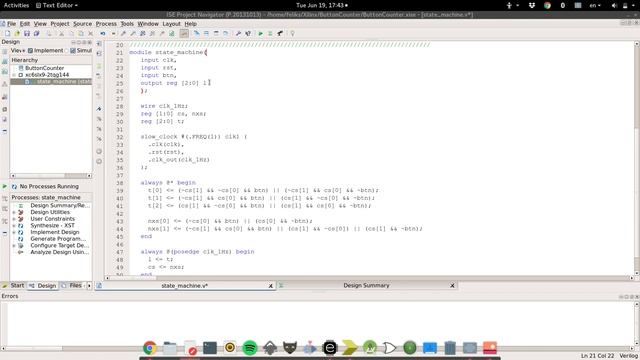The width and height of the screenshot is (640, 360).
Task: Expand the Implement Design process
Action: pyautogui.click(x=14, y=232)
